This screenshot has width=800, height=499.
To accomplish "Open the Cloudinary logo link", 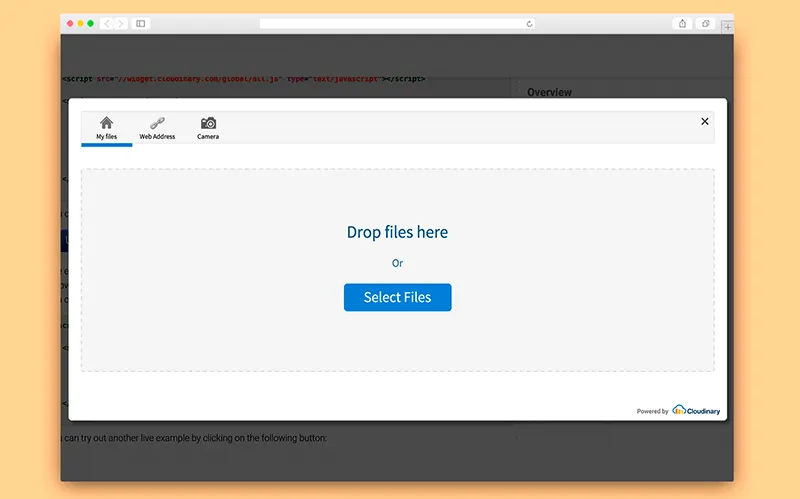I will (696, 410).
